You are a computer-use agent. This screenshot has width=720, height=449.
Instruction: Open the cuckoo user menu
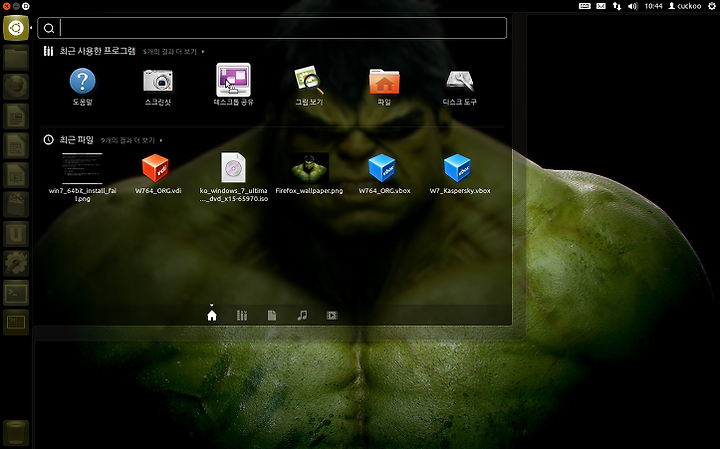[685, 6]
